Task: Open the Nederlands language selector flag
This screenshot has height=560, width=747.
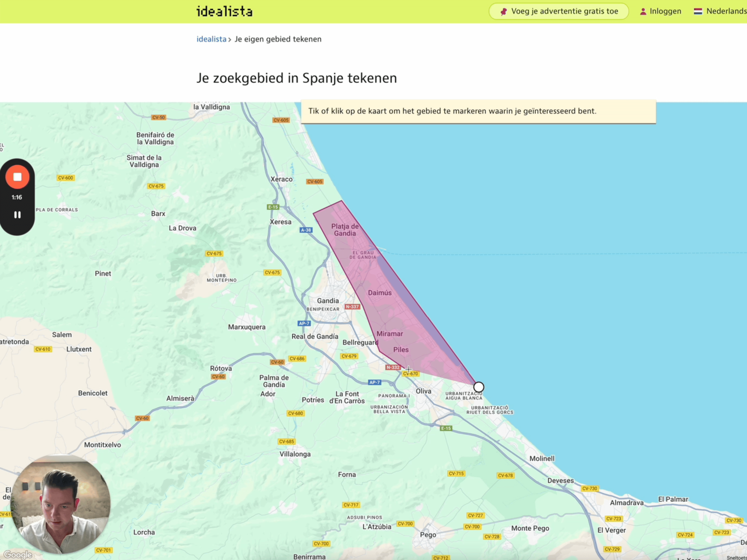Action: [x=698, y=11]
